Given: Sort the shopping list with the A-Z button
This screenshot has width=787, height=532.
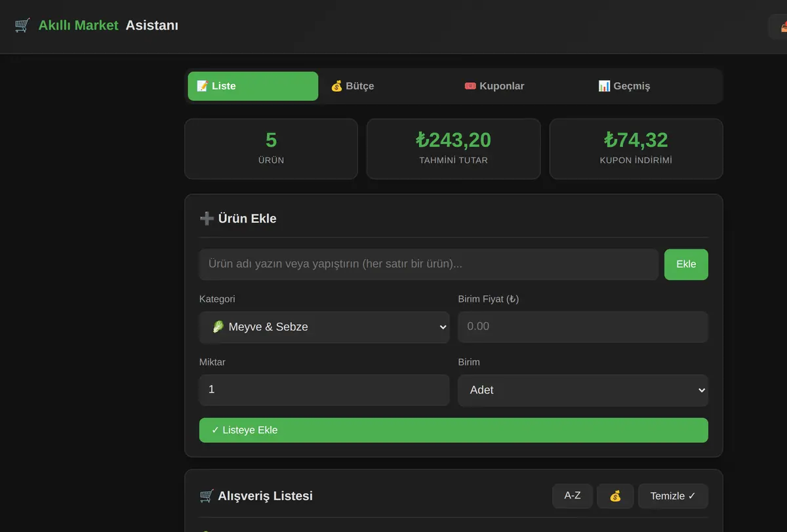Looking at the screenshot, I should [x=573, y=496].
